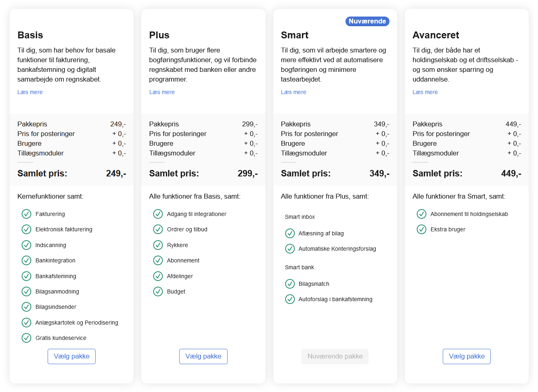538x392 pixels.
Task: Click the check icon beside Gratis kundeservice
Action: 26,338
